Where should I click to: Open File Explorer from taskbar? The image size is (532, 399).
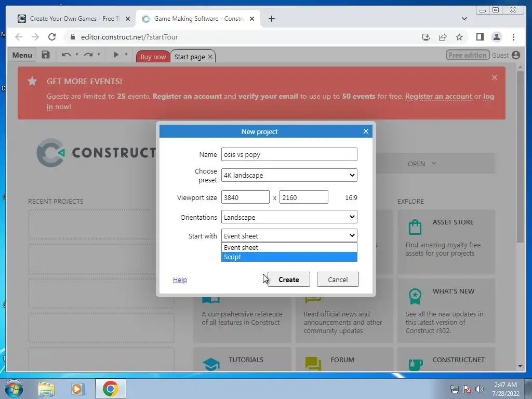click(x=46, y=389)
